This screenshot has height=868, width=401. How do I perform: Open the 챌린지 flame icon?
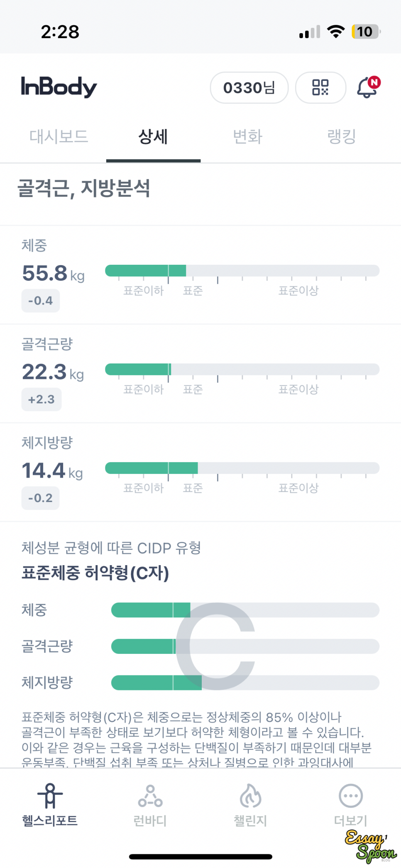(250, 796)
